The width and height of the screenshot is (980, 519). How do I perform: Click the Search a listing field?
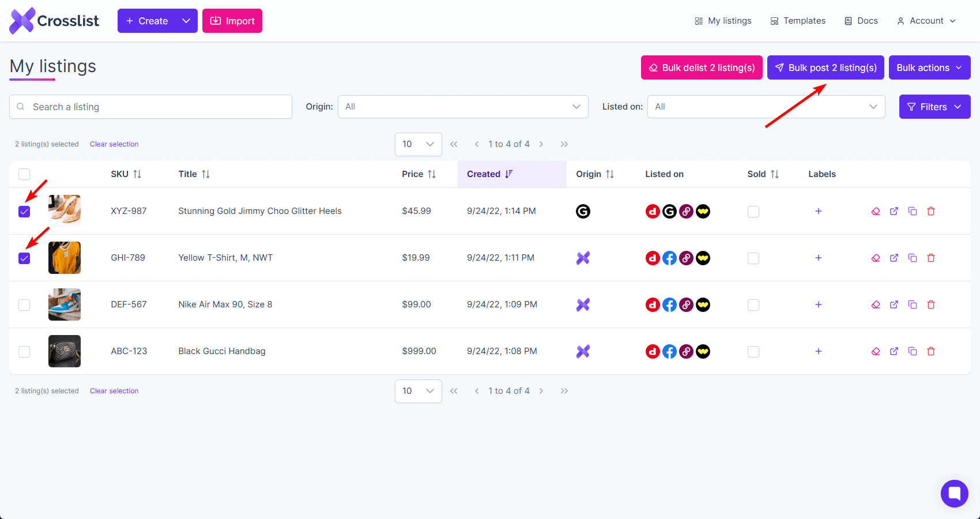(x=151, y=107)
